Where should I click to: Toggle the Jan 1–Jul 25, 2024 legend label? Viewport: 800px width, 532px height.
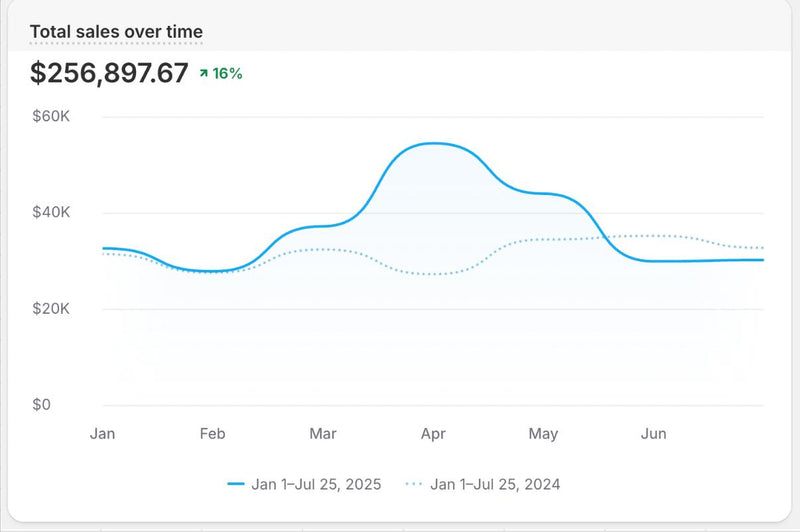pos(495,484)
